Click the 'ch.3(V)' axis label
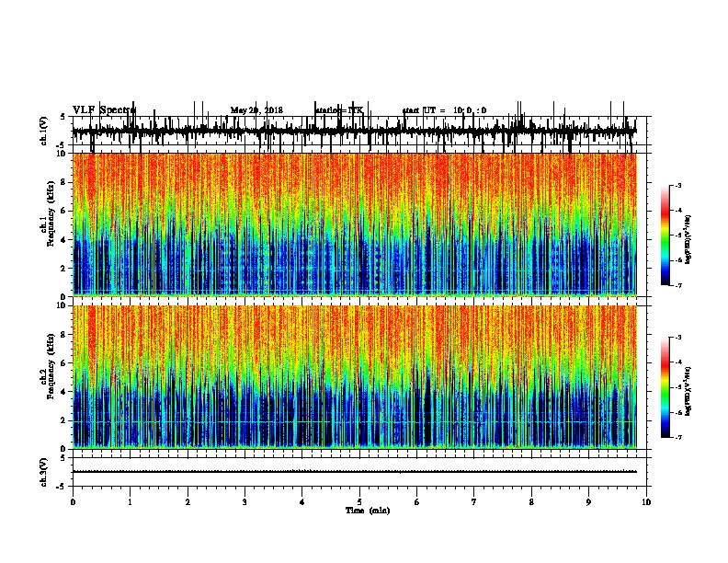Viewport: 728px width, 563px height. tap(44, 472)
